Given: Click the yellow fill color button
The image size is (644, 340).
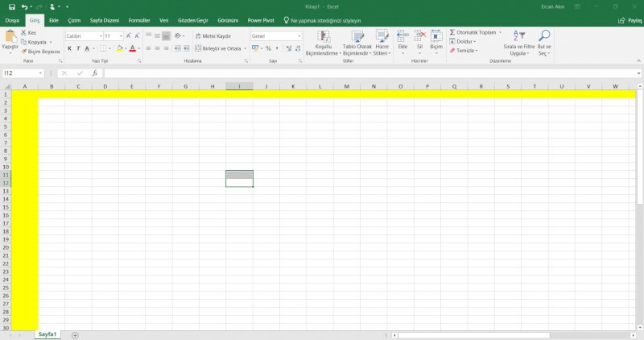Looking at the screenshot, I should click(119, 48).
